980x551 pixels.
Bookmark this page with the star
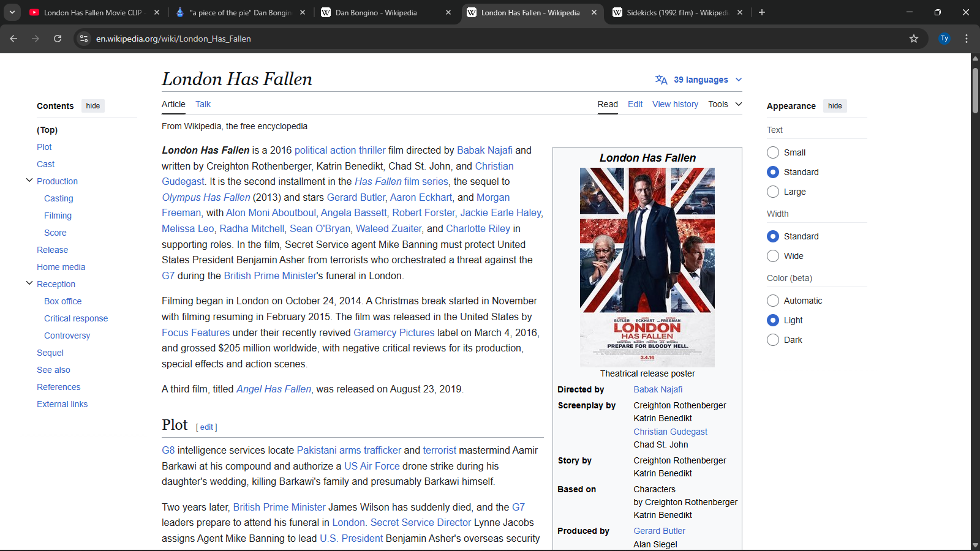pyautogui.click(x=914, y=39)
